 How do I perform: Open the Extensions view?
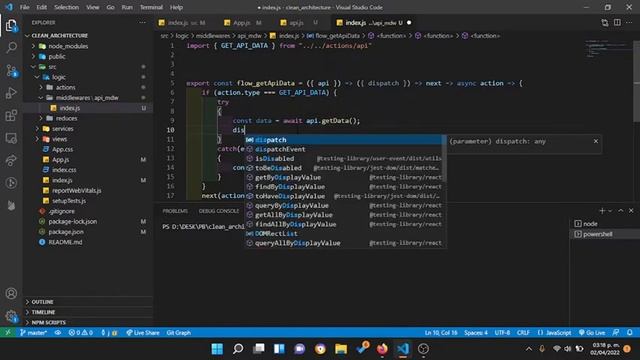(x=11, y=116)
